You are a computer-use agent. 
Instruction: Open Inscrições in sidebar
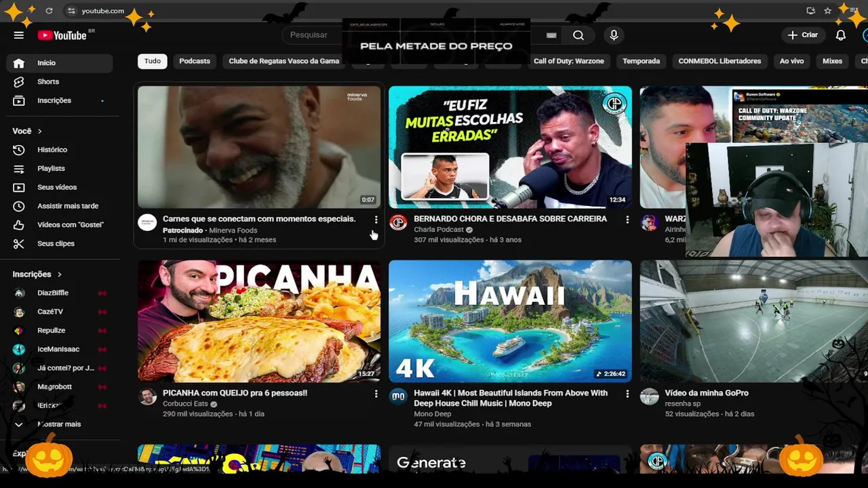pos(60,100)
